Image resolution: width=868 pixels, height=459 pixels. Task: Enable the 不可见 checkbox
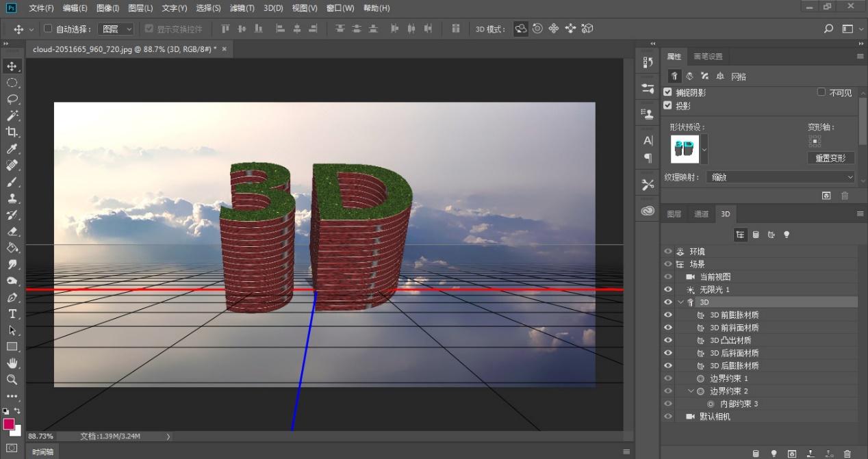821,92
